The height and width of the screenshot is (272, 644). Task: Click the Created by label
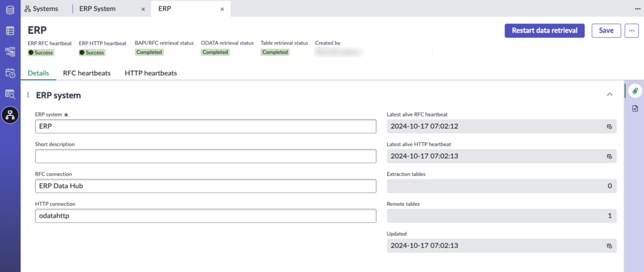tap(328, 43)
